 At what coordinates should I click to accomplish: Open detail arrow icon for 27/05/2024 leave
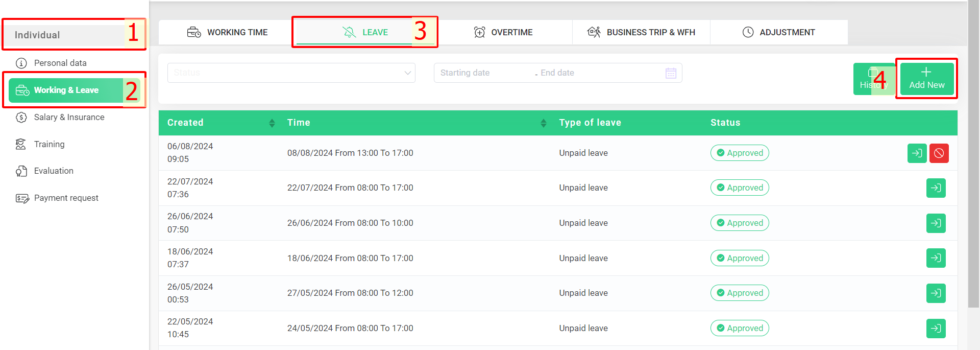tap(936, 293)
